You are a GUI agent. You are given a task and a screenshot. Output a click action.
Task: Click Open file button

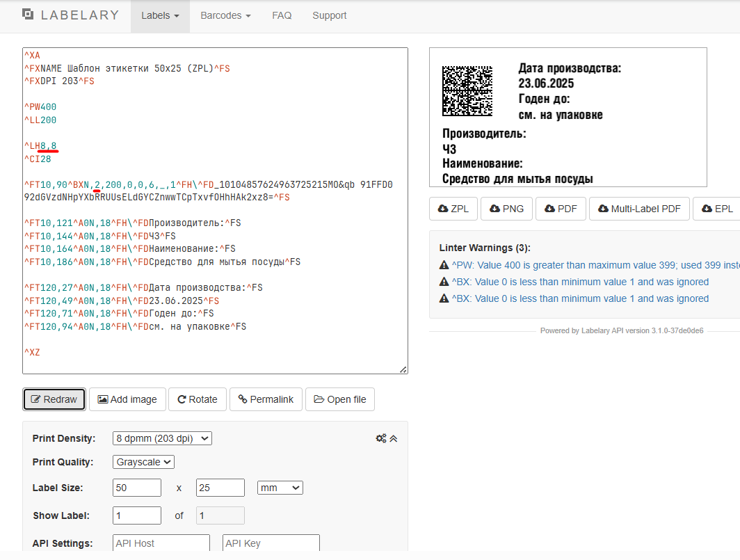pyautogui.click(x=340, y=399)
